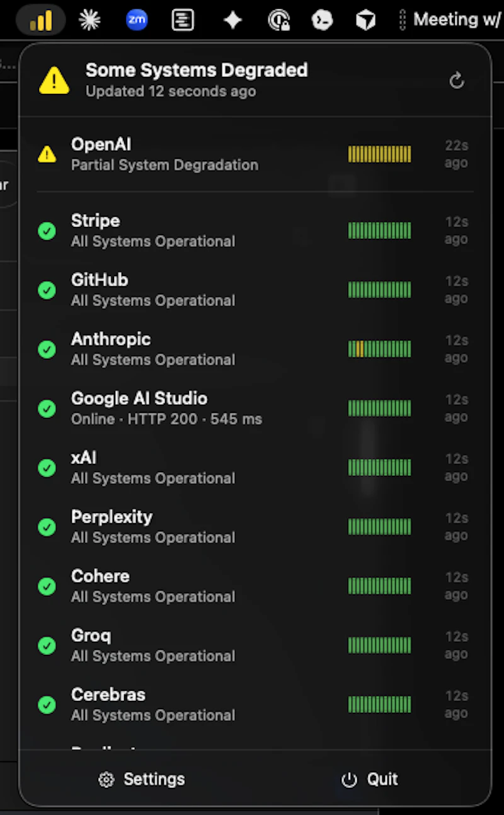The image size is (504, 815).
Task: Click Stripe's 'All Systems Operational' text
Action: [153, 241]
